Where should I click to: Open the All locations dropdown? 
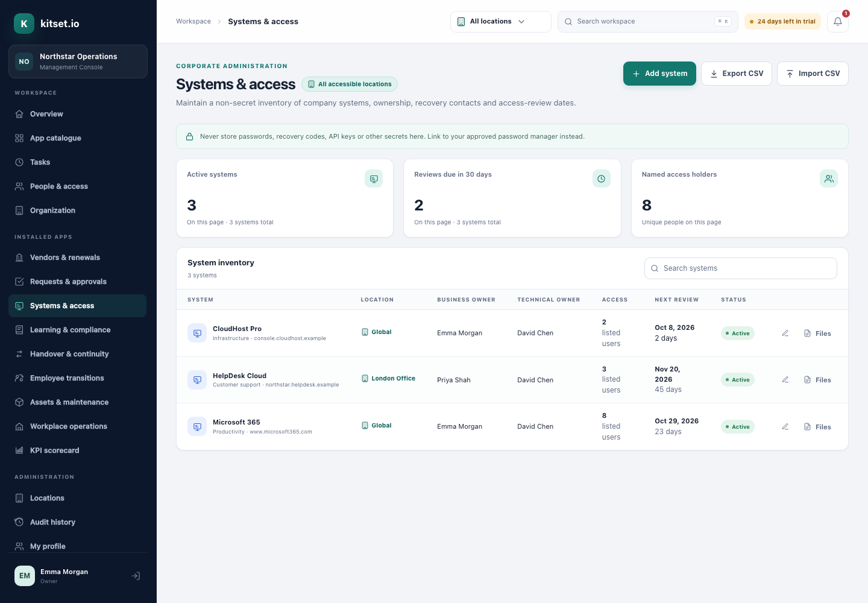pos(500,22)
